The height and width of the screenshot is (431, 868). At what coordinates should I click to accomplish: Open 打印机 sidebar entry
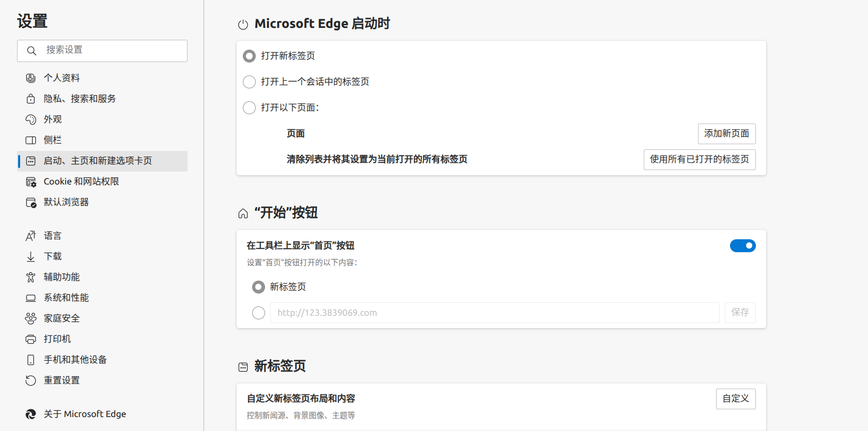[x=102, y=339]
